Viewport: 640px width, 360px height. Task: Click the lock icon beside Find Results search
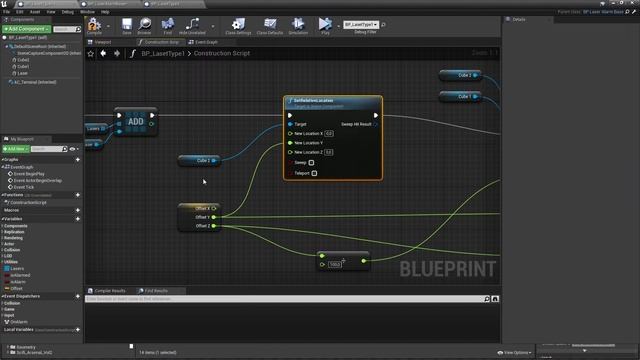point(495,299)
